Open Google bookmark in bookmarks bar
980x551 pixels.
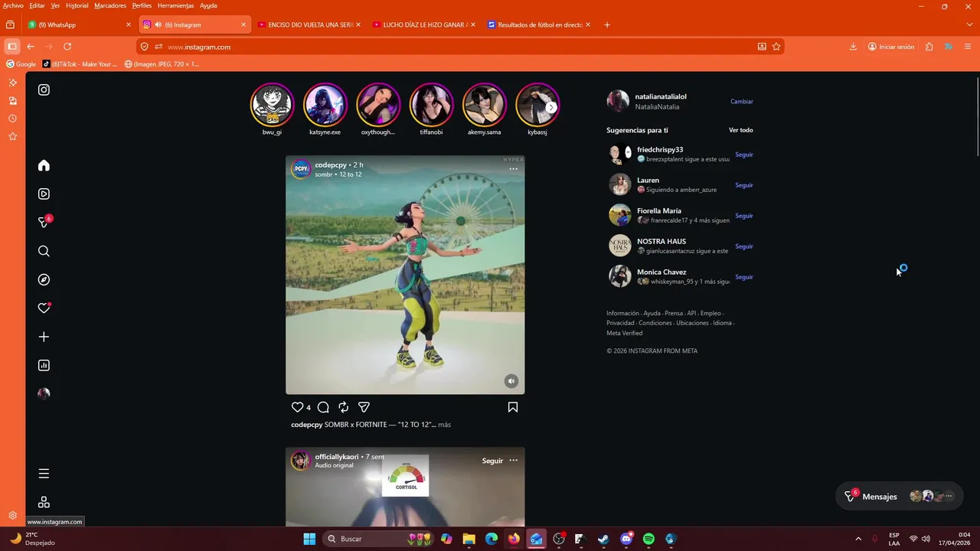pyautogui.click(x=21, y=64)
